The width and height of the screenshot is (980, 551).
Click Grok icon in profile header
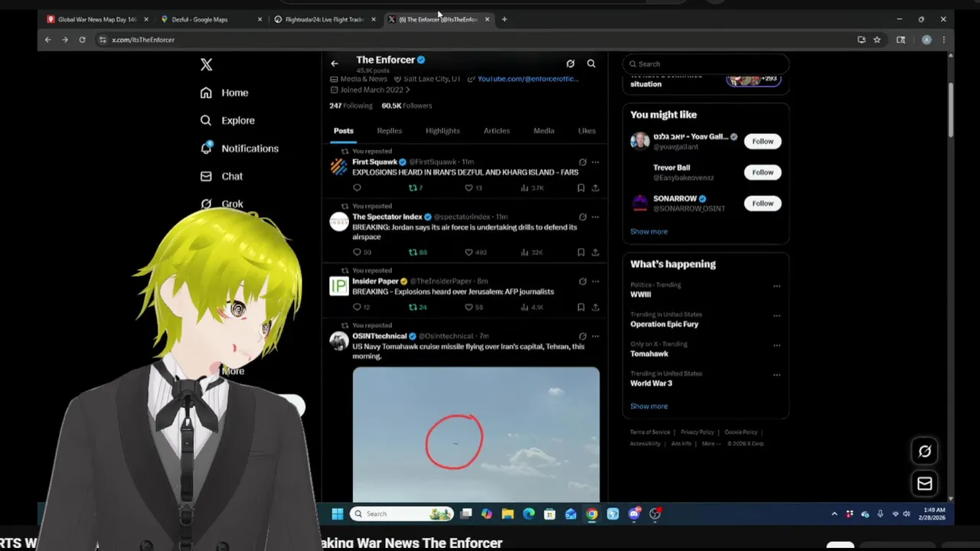tap(570, 64)
